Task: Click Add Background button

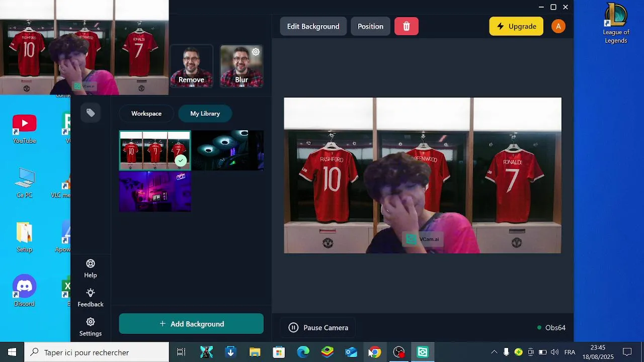Action: [191, 324]
